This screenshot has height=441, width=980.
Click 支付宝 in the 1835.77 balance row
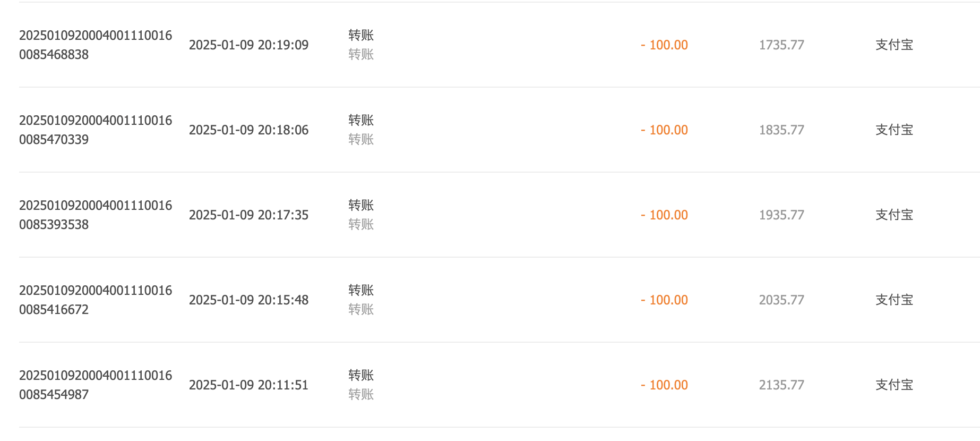(894, 130)
